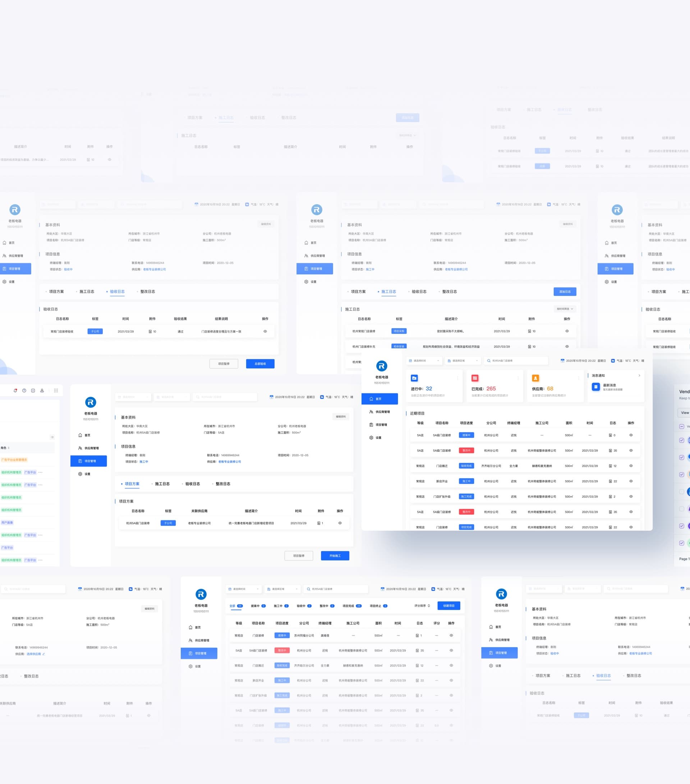Click the notification bell with red dot
This screenshot has height=784, width=690.
coord(15,390)
